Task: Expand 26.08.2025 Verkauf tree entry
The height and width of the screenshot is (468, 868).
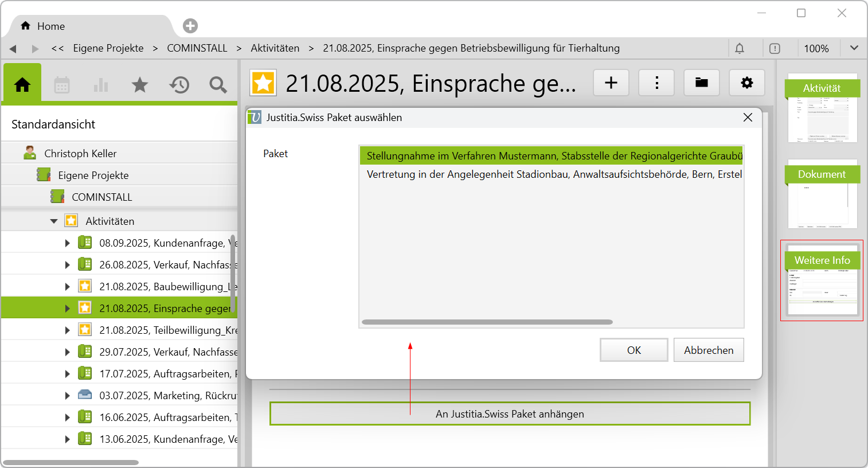Action: tap(67, 264)
